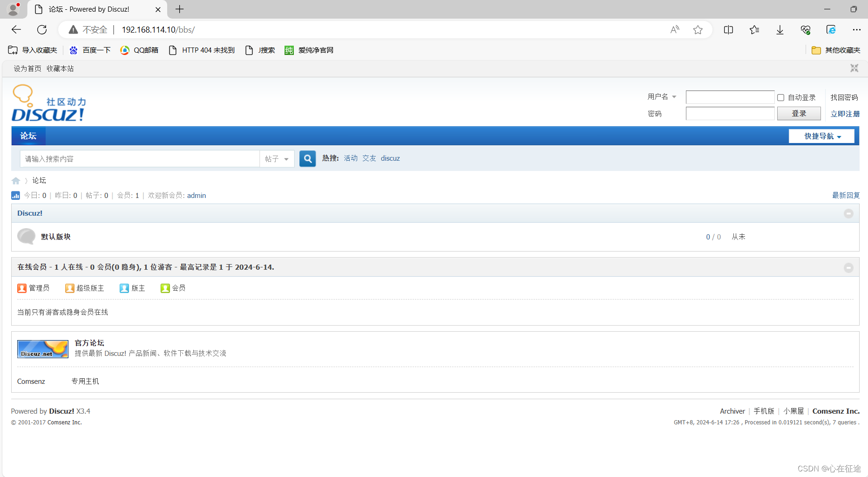Open the HTTP 404 未找到 bookmark
This screenshot has width=868, height=477.
pyautogui.click(x=202, y=50)
